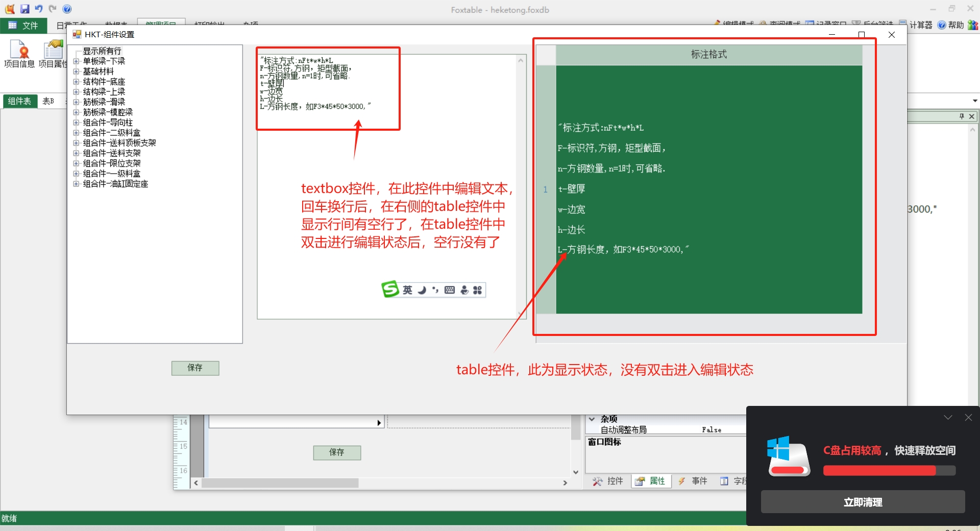Switch to the 属性 tab in the designer panel
The height and width of the screenshot is (531, 980).
point(650,481)
